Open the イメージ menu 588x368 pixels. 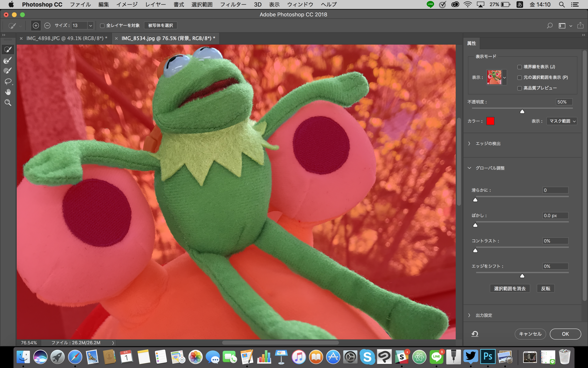(x=127, y=4)
